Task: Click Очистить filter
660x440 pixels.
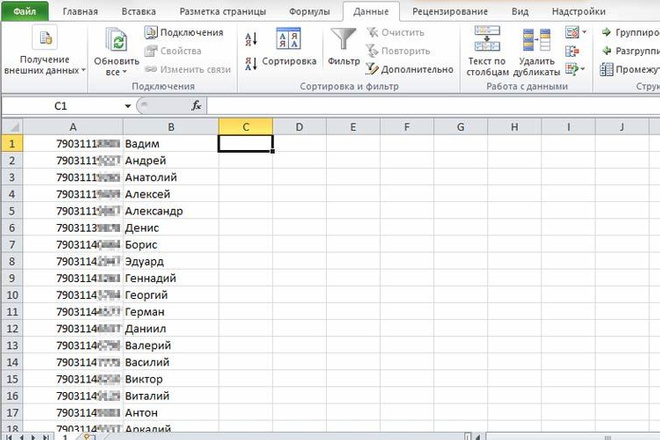Action: [395, 32]
